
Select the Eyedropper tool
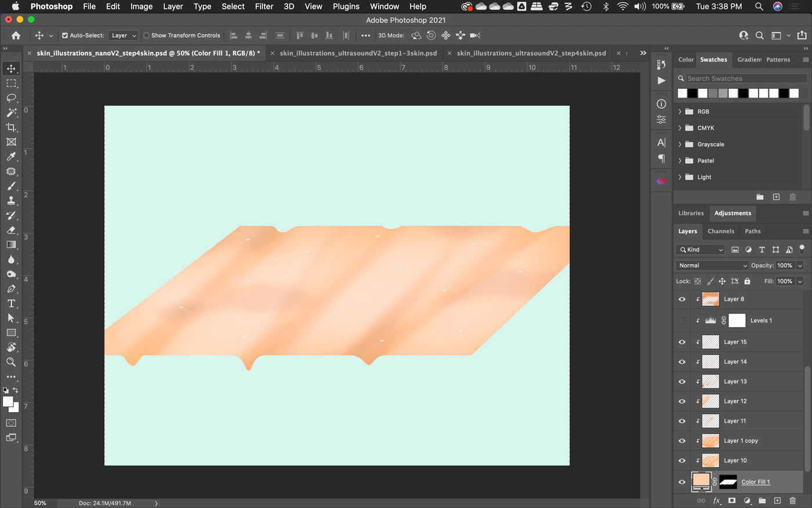tap(11, 157)
